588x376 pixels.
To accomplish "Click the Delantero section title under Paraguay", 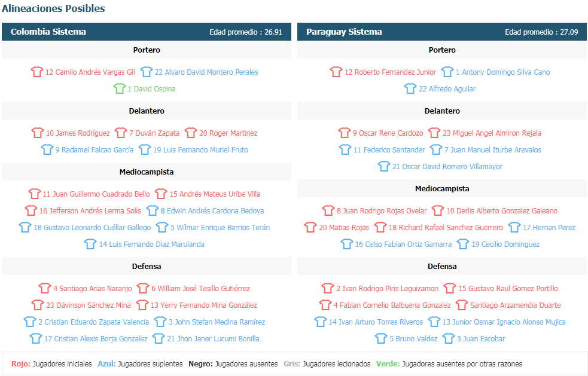I will (442, 111).
